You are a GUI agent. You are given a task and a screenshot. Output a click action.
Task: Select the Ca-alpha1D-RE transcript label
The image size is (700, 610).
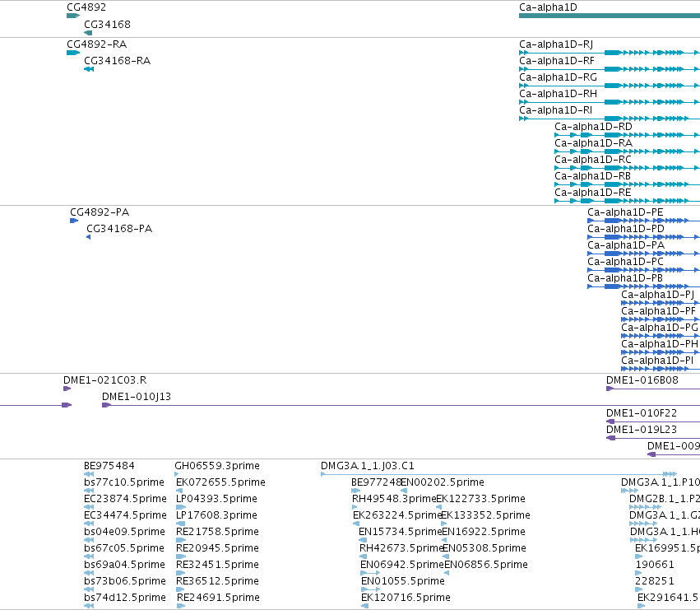593,193
